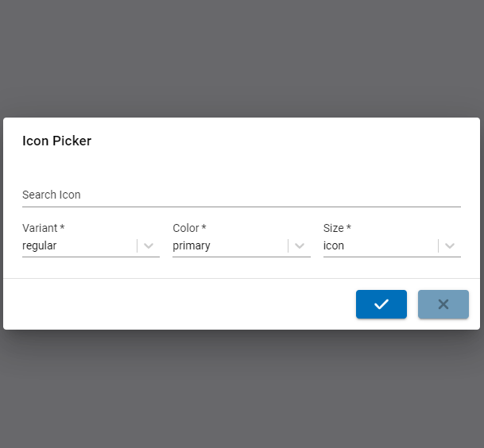484x448 pixels.
Task: Click the empty footer area left of confirm
Action: 175,304
